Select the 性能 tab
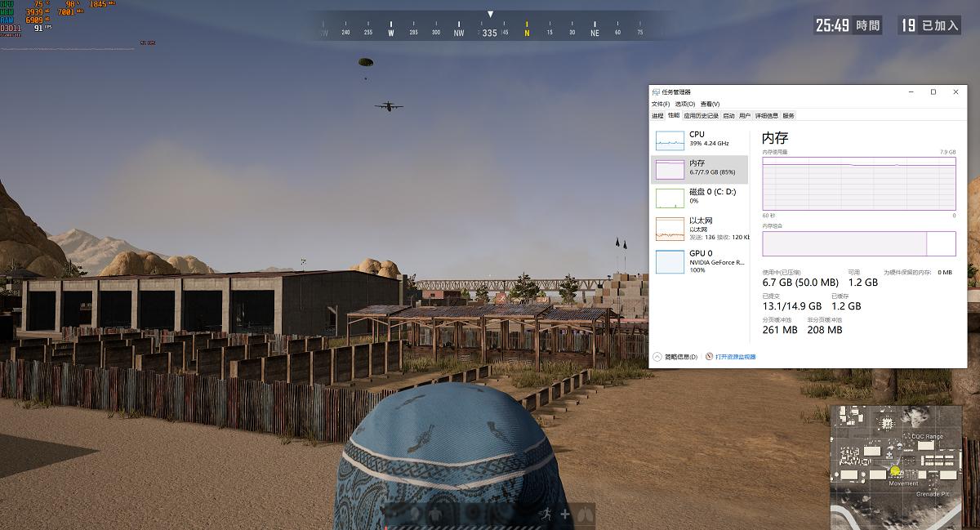This screenshot has height=530, width=980. (x=674, y=116)
